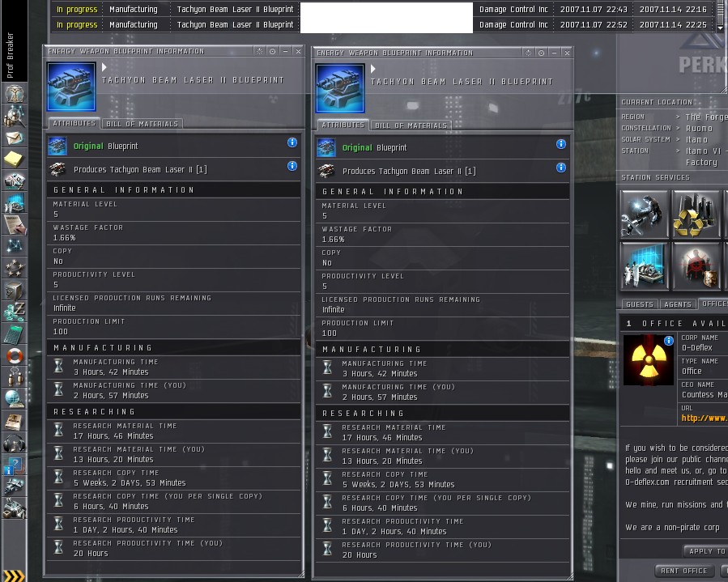
Task: Expand arrow beside left blueprint title
Action: (104, 67)
